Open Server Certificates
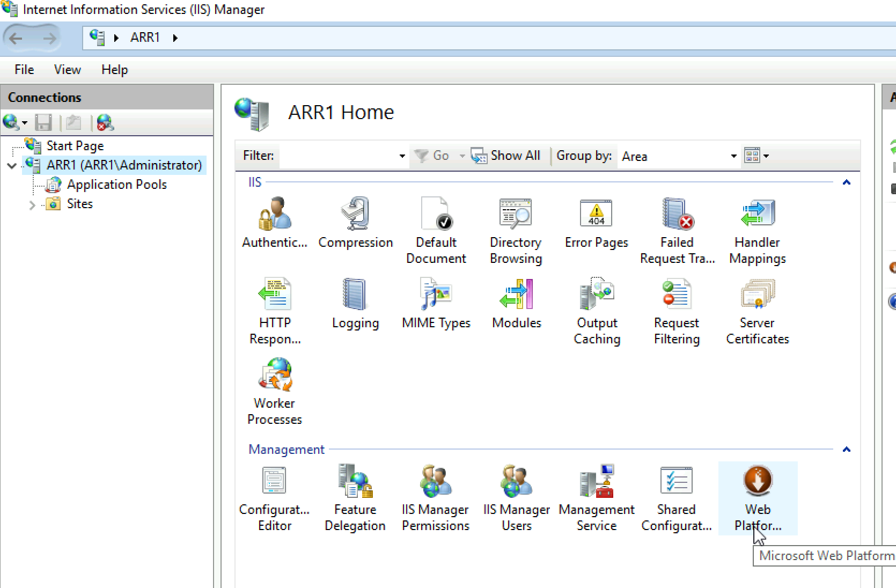The height and width of the screenshot is (588, 896). [758, 311]
